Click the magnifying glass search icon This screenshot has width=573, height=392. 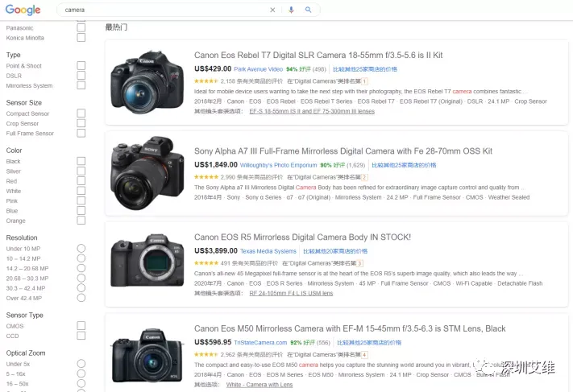[x=309, y=10]
